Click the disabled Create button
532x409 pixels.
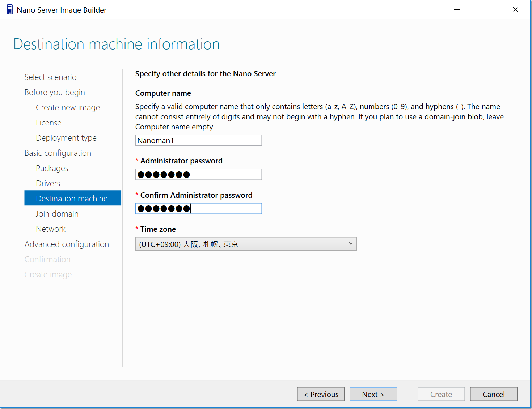[441, 394]
